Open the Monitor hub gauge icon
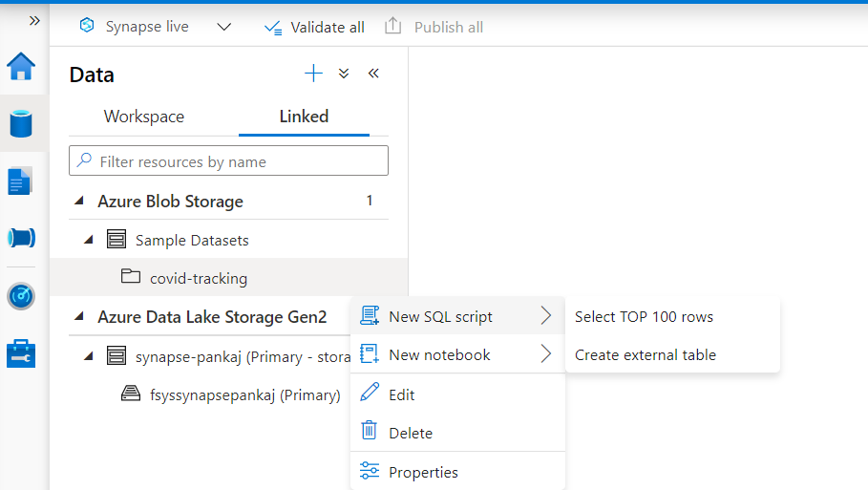This screenshot has height=490, width=868. point(21,296)
